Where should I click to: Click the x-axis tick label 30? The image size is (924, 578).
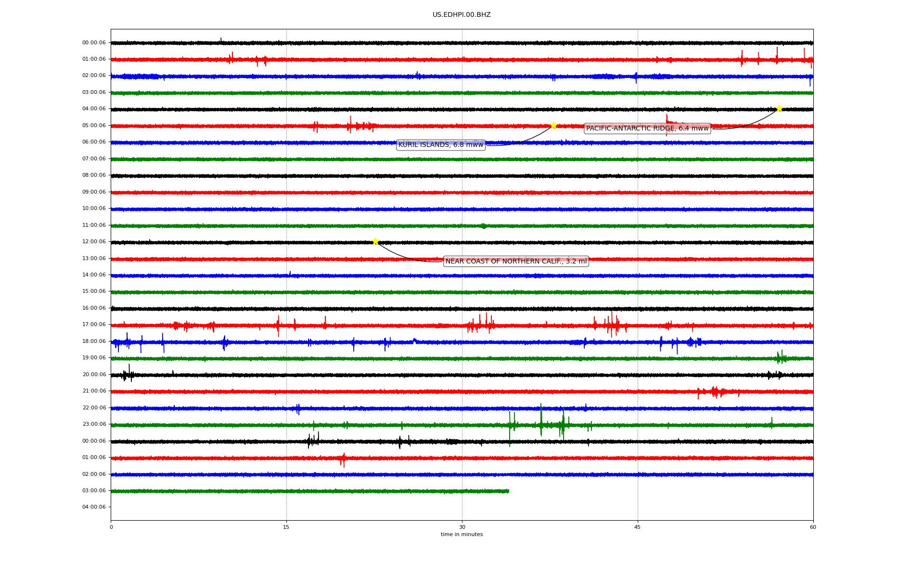[462, 527]
